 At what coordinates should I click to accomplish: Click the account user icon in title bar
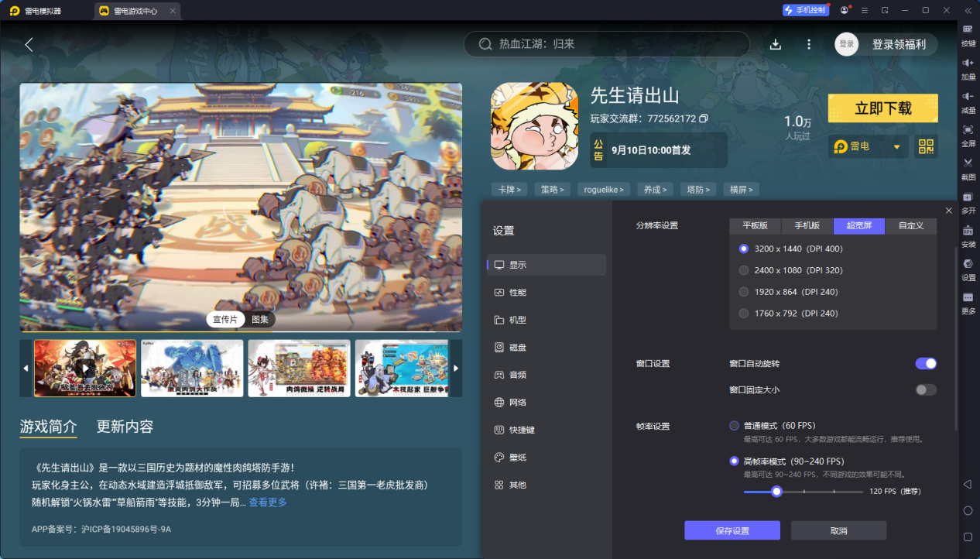tap(844, 10)
